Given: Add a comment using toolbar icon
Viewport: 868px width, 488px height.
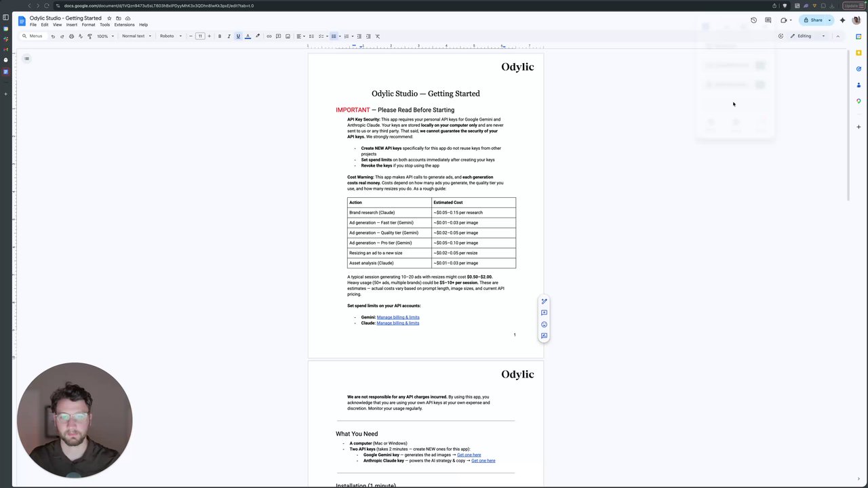Looking at the screenshot, I should point(278,36).
